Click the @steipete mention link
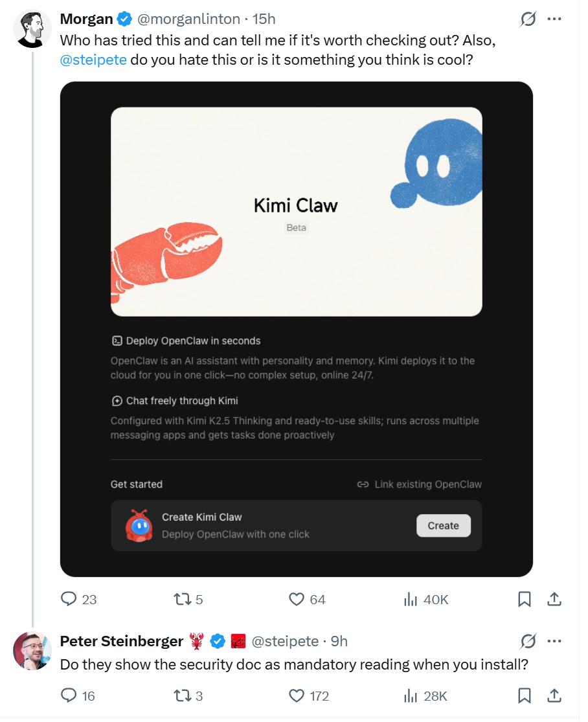The height and width of the screenshot is (722, 588). pyautogui.click(x=93, y=62)
